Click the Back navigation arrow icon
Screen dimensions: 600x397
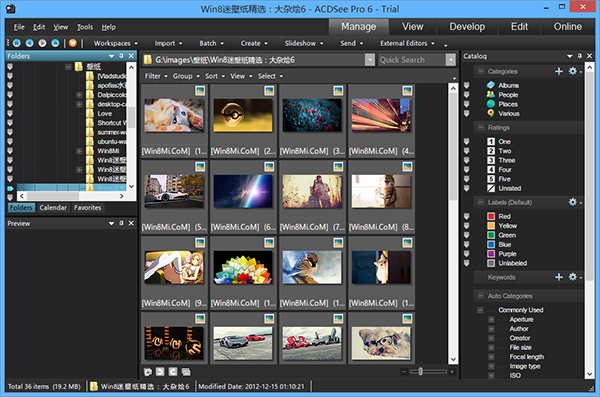click(x=29, y=43)
